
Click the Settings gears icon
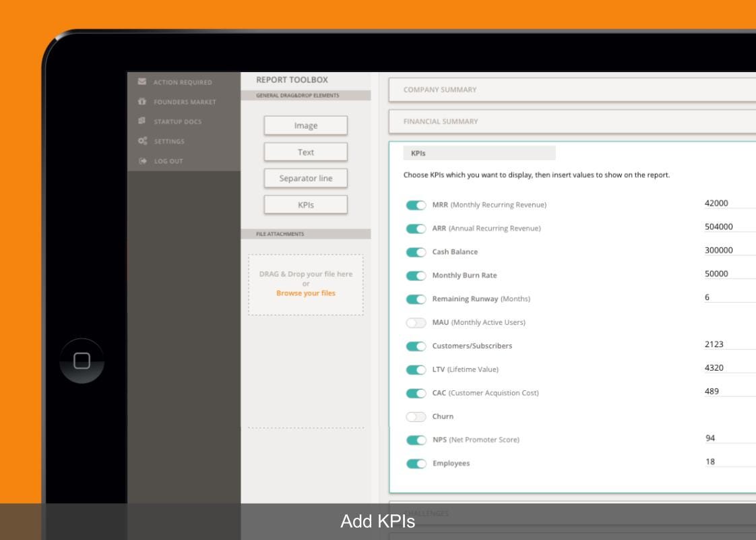click(x=142, y=141)
